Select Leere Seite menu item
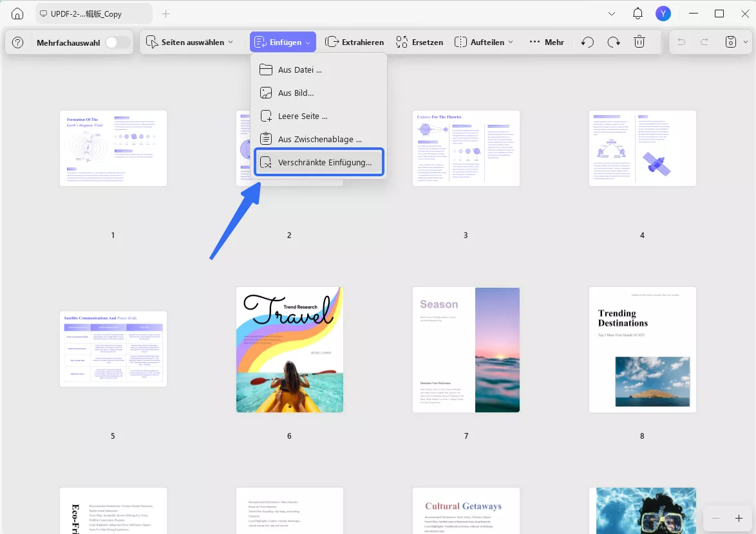Image resolution: width=756 pixels, height=534 pixels. point(319,116)
